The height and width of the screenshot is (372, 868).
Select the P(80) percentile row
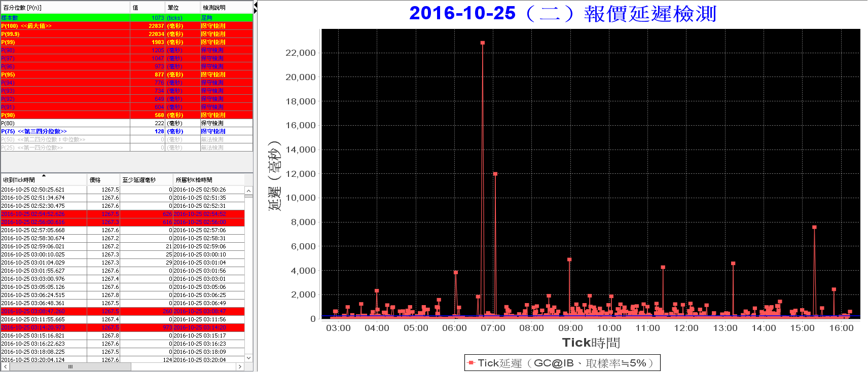pos(127,123)
